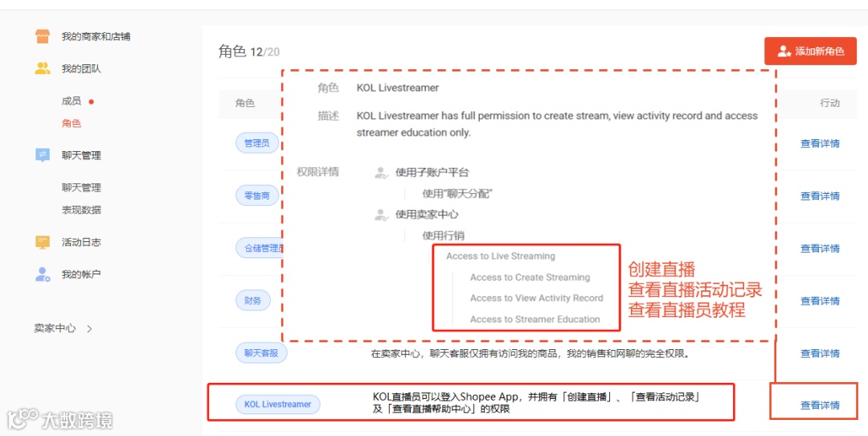Open 查看详情 for the 财务 role
The width and height of the screenshot is (868, 436).
click(820, 301)
